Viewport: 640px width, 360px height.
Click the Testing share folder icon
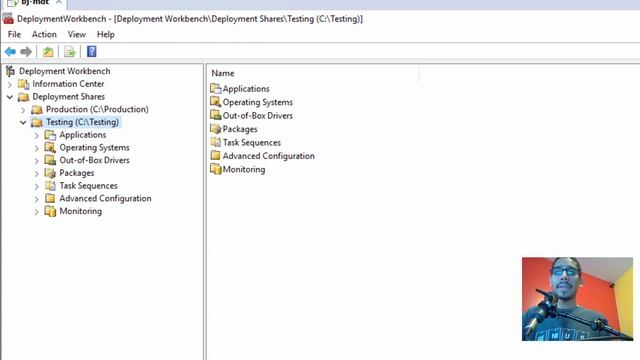37,122
